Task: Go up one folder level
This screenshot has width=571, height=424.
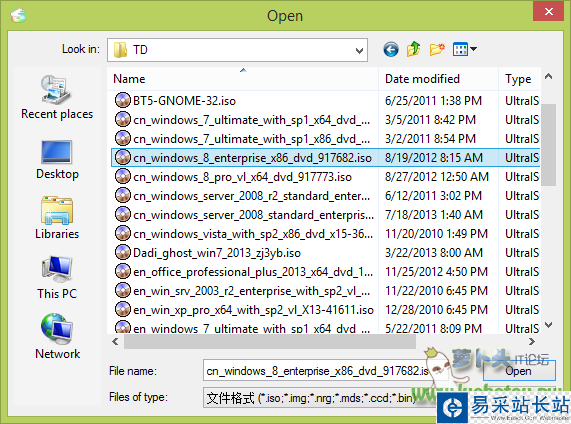Action: [x=414, y=49]
